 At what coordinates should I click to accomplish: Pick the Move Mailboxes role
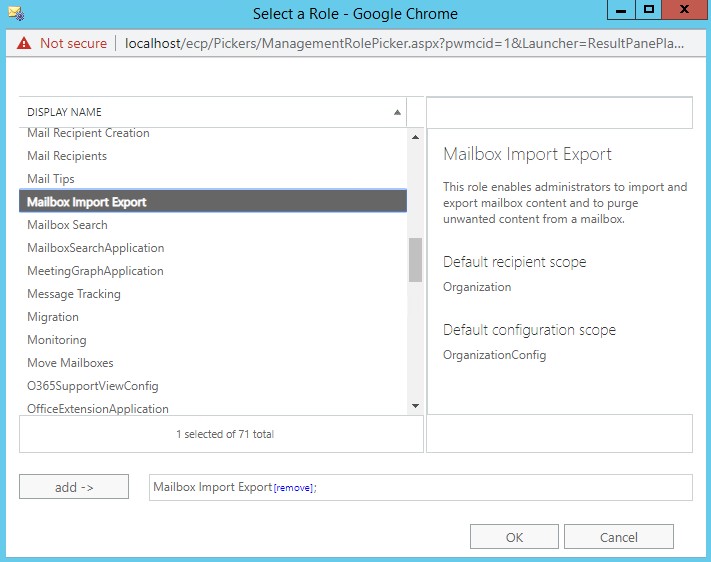point(70,363)
